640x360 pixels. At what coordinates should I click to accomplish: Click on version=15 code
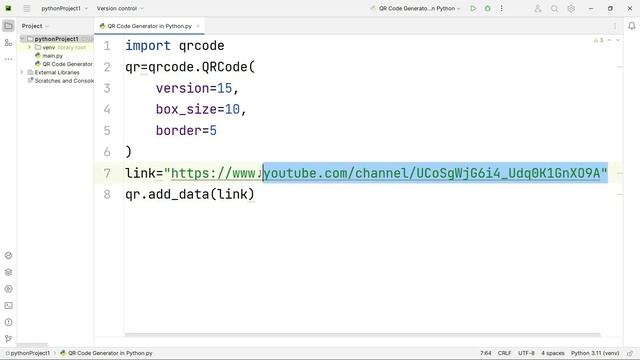(197, 88)
